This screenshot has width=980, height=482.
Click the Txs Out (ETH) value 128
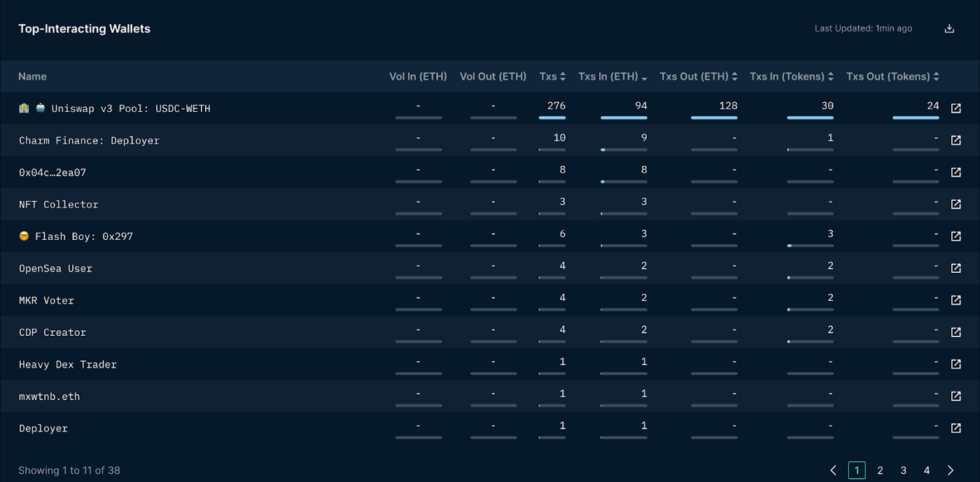point(728,106)
